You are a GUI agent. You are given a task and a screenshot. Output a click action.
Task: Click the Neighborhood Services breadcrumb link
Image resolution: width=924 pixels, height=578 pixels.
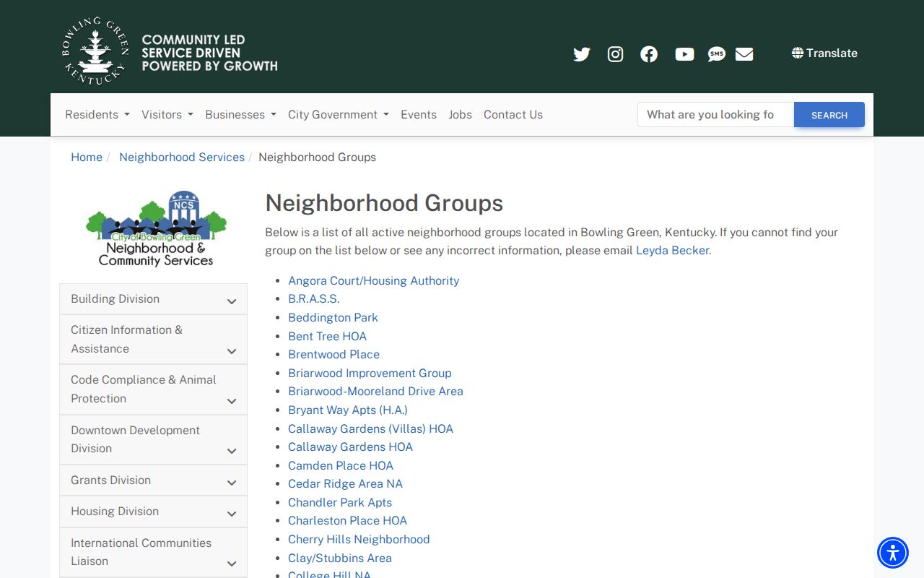point(182,157)
